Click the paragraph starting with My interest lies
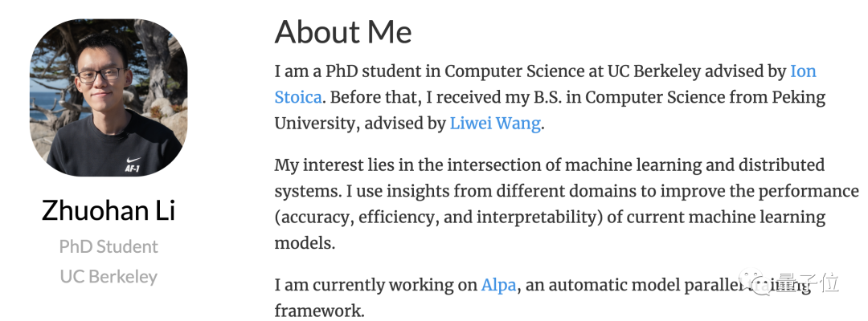 567,204
